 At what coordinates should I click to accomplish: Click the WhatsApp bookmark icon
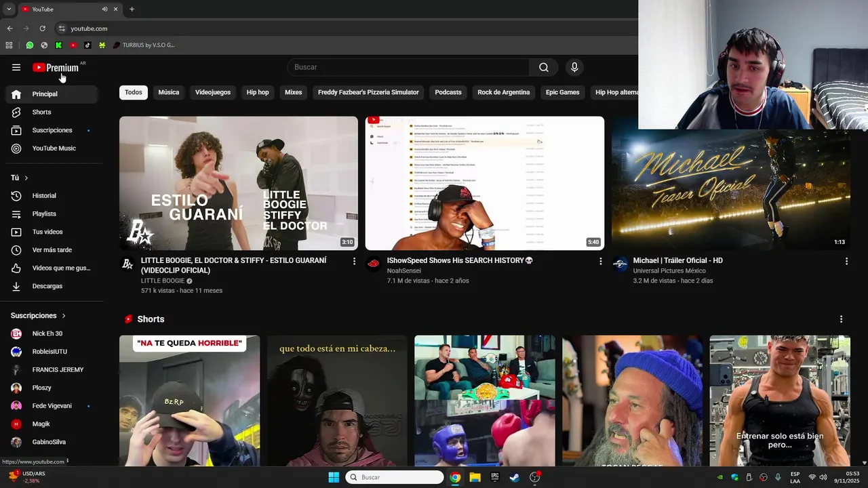[x=30, y=45]
